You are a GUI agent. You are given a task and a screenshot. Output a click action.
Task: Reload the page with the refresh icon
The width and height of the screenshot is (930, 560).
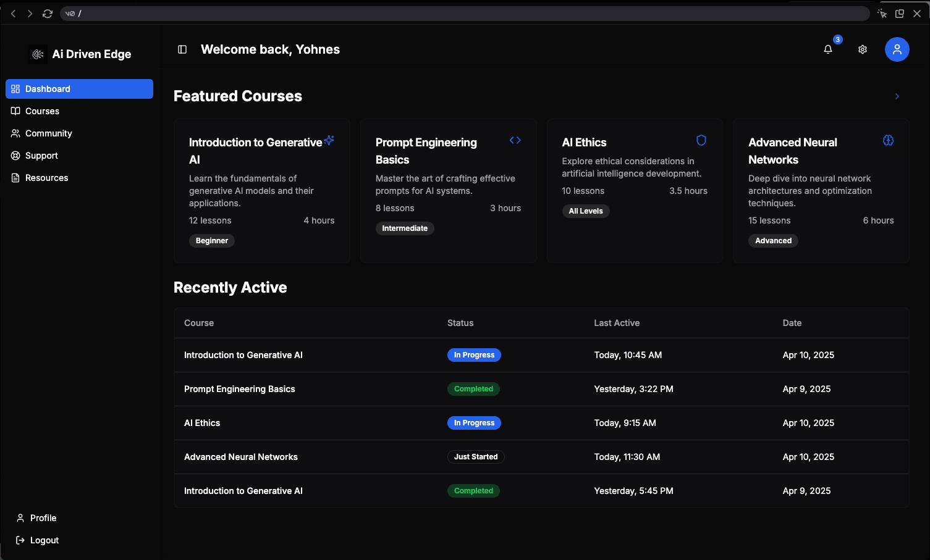(48, 14)
